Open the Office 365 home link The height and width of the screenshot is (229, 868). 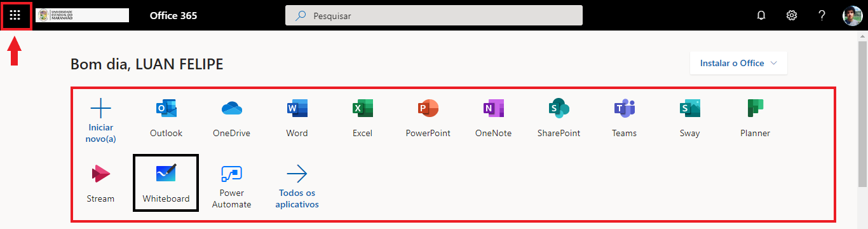[x=173, y=16]
